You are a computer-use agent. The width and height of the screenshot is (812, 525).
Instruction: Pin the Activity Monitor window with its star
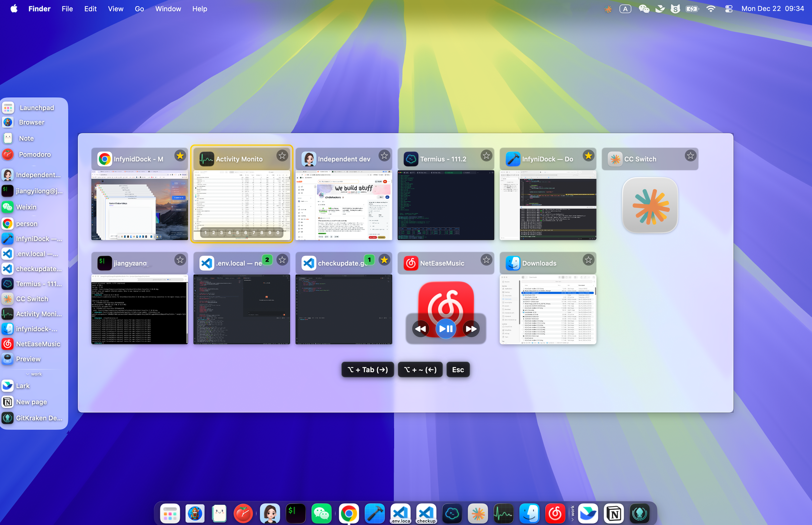point(282,156)
